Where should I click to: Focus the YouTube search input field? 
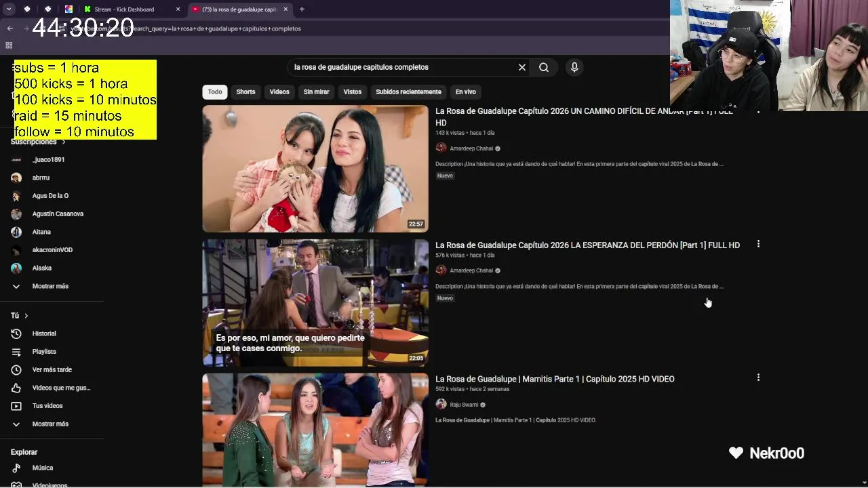(403, 67)
